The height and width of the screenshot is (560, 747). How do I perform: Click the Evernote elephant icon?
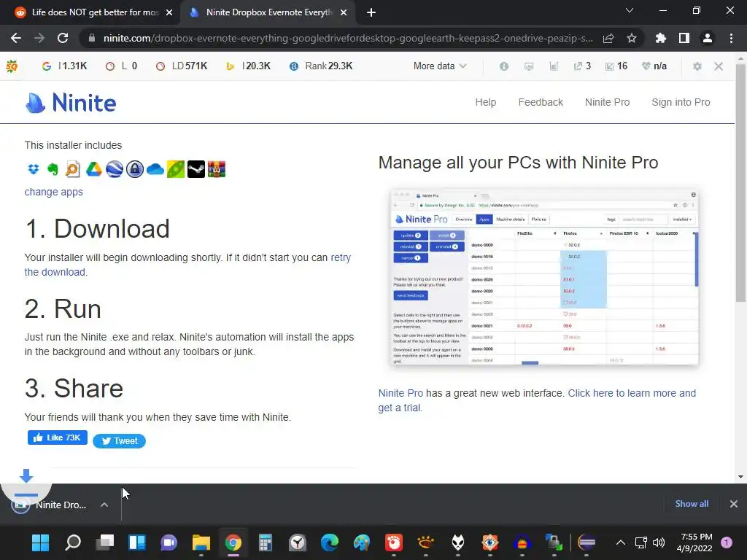click(x=53, y=169)
